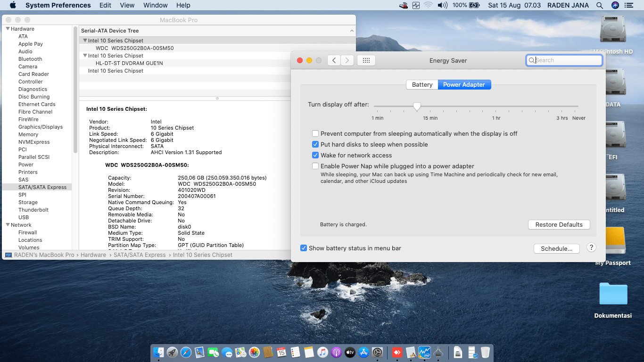Open the Photos app in the Dock
This screenshot has width=644, height=362.
(254, 352)
